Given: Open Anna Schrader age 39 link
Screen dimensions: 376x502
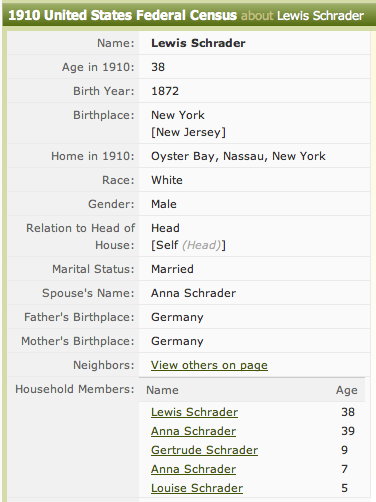Looking at the screenshot, I should (x=193, y=431).
